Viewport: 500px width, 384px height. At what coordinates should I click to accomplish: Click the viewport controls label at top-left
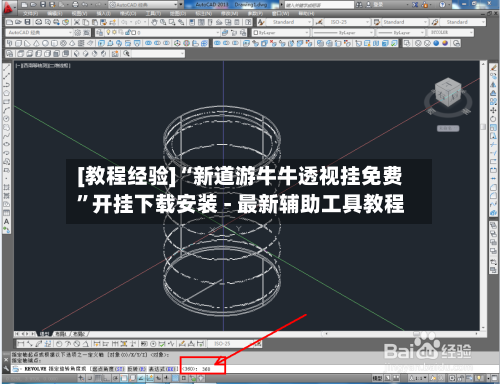[x=43, y=66]
